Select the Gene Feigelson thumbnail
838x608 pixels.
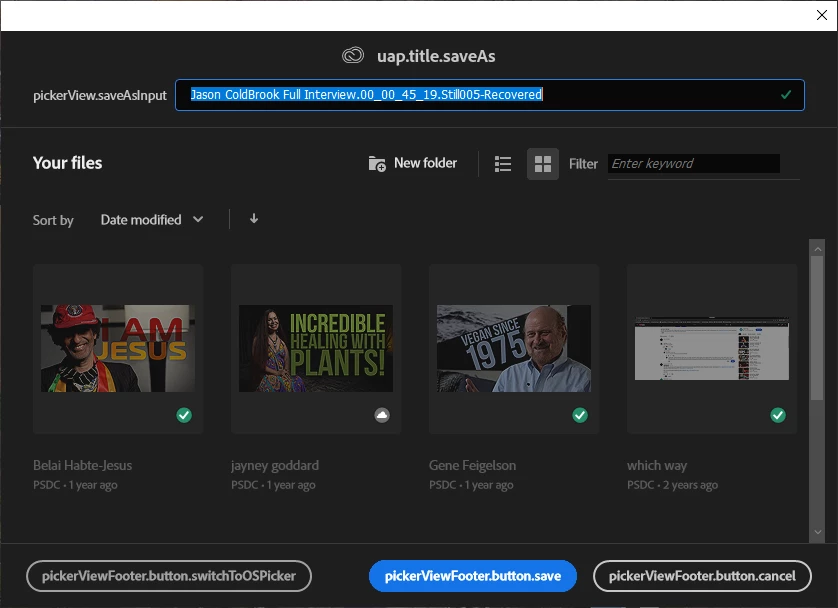pos(514,348)
